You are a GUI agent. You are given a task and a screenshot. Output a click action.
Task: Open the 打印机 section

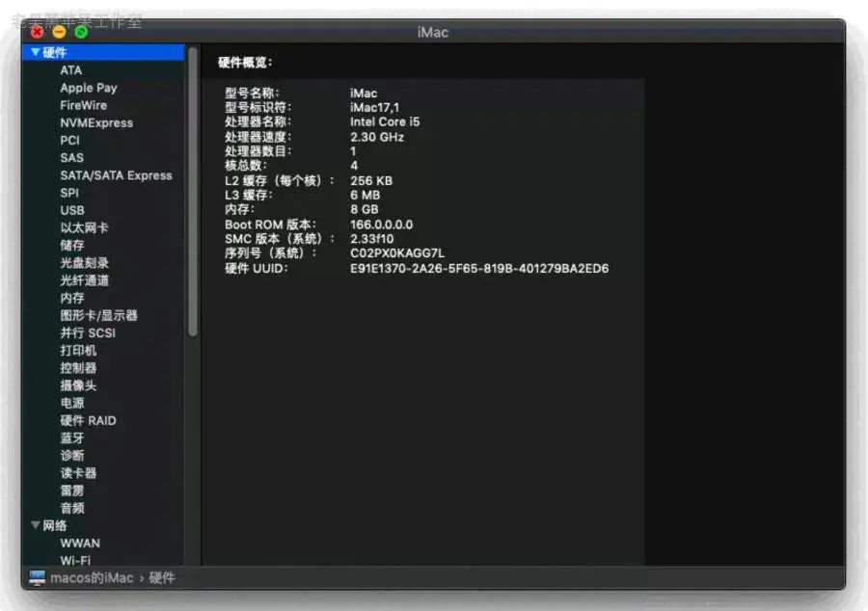[x=78, y=351]
